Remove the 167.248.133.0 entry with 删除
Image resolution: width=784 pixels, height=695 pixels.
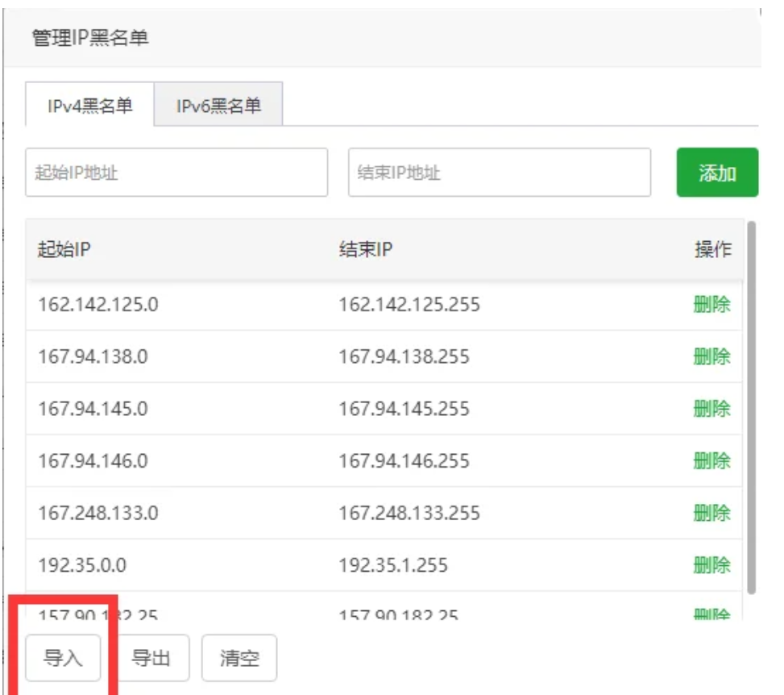click(711, 513)
